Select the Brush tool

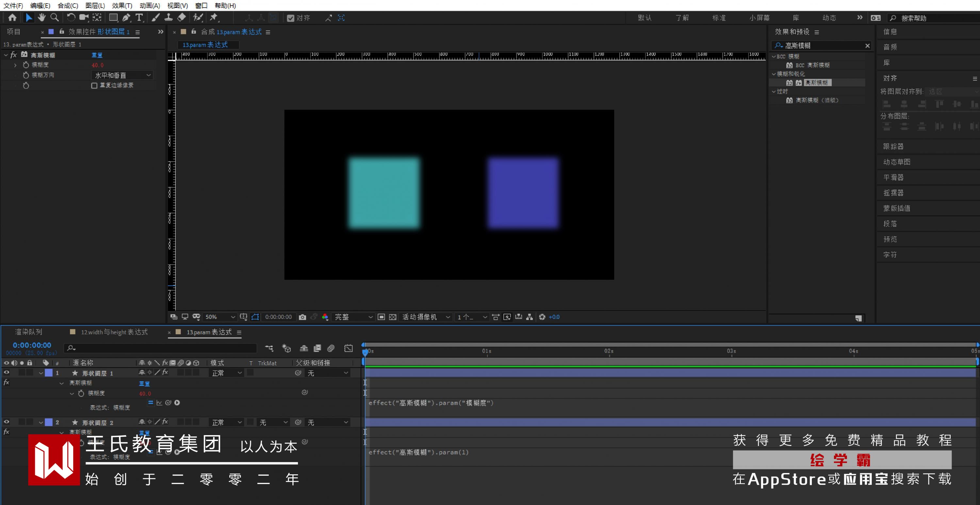(155, 18)
